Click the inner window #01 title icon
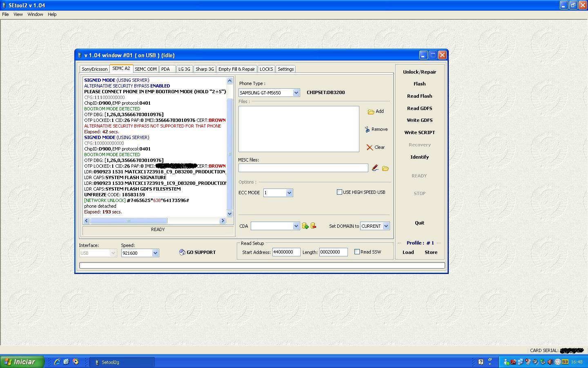 (x=80, y=55)
